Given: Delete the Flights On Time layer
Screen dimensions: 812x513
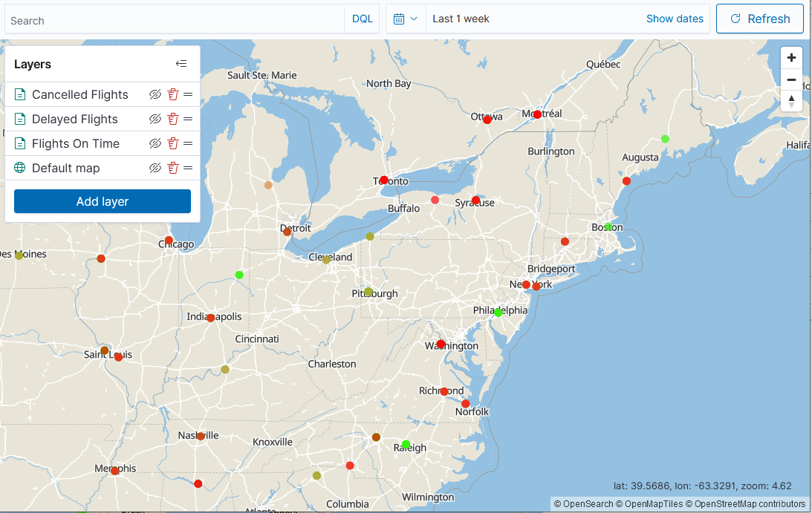Looking at the screenshot, I should (173, 143).
